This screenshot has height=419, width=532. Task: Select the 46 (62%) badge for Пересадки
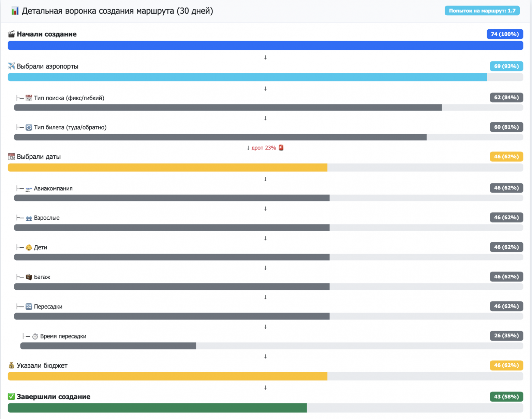pos(506,306)
